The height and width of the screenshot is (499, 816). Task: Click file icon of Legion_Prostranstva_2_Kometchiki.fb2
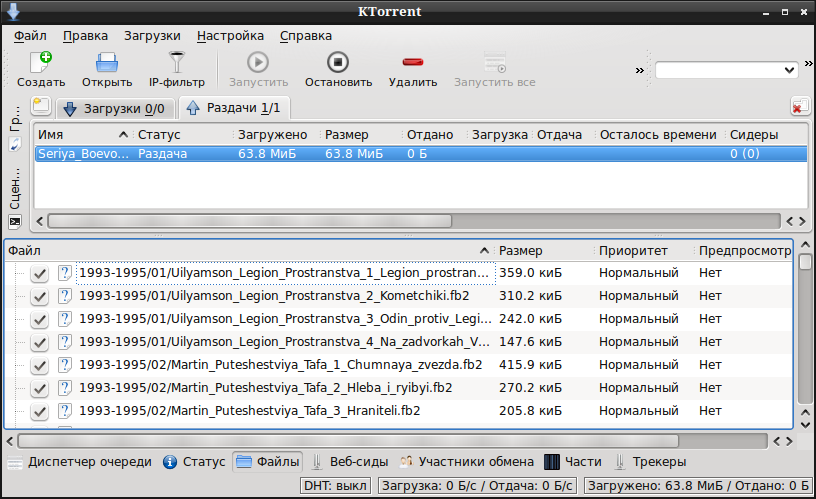[65, 296]
